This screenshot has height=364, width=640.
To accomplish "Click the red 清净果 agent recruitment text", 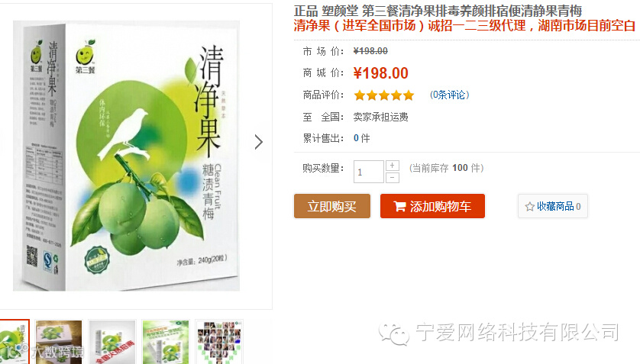I will click(464, 26).
